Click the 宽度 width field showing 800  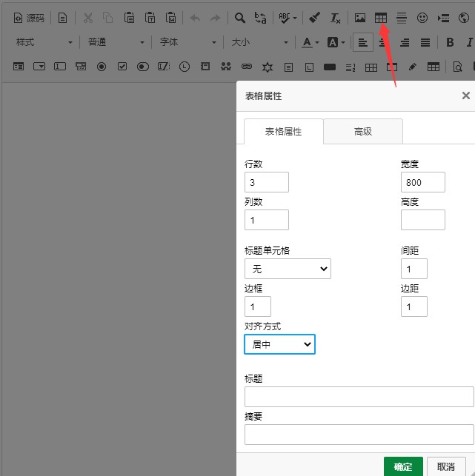pyautogui.click(x=422, y=182)
